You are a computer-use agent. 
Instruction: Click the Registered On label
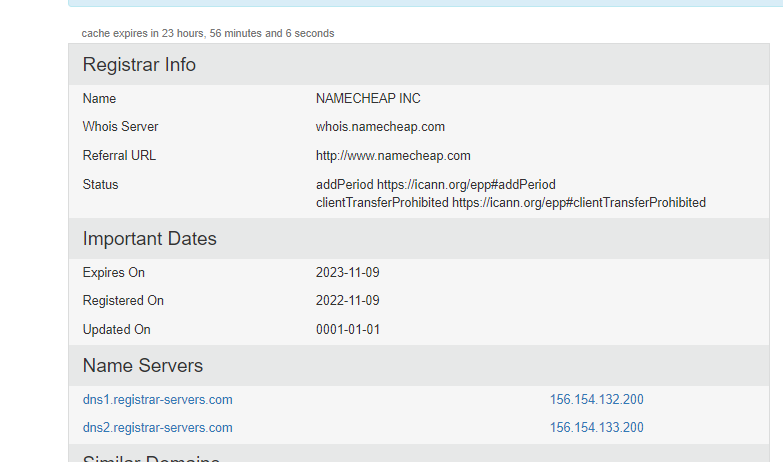point(123,301)
